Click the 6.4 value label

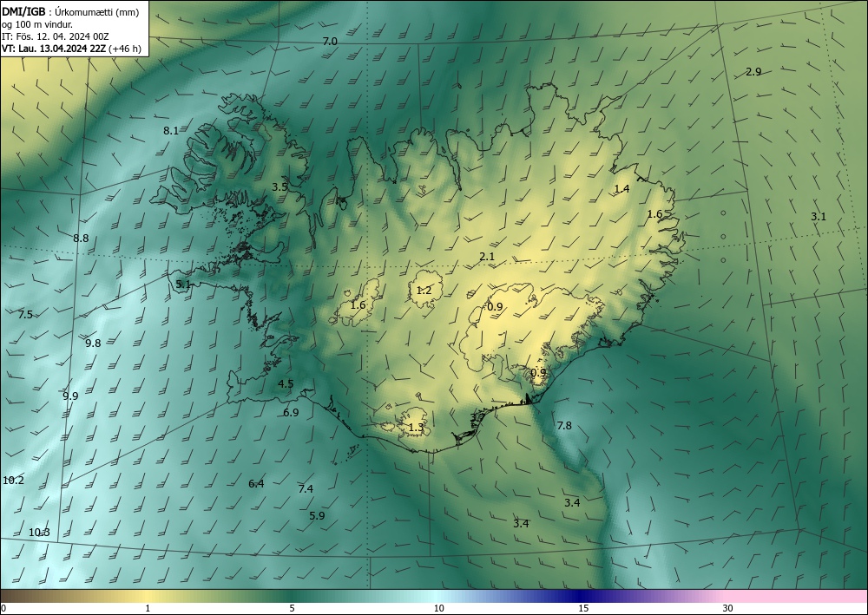pyautogui.click(x=256, y=484)
